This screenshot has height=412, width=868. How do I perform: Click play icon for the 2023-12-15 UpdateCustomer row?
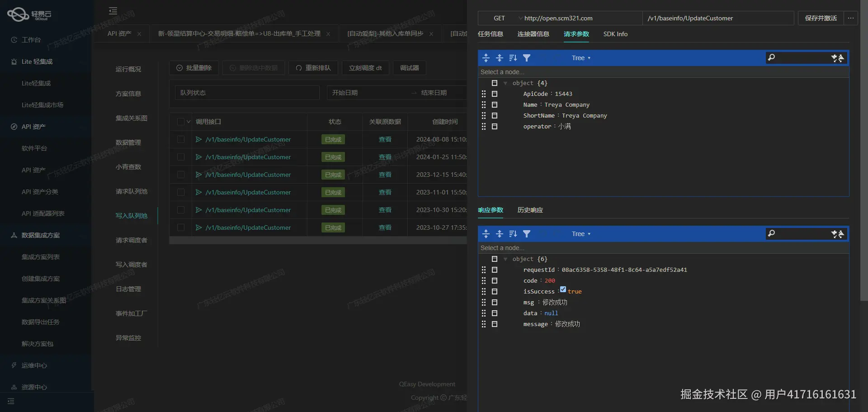coord(198,175)
